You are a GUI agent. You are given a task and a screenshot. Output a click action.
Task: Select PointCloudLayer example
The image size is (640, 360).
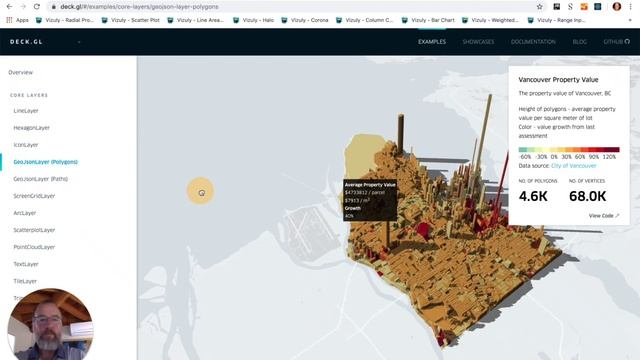point(34,247)
